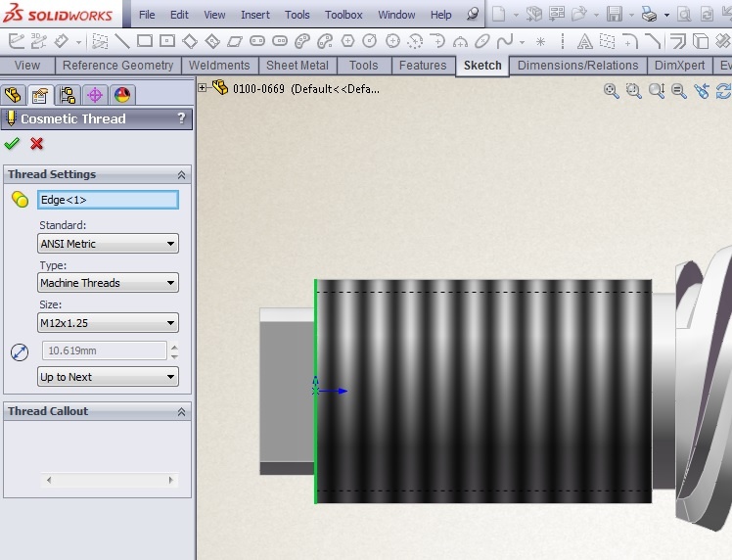Click the Smart Dimension icon
Image resolution: width=732 pixels, height=560 pixels.
click(61, 41)
